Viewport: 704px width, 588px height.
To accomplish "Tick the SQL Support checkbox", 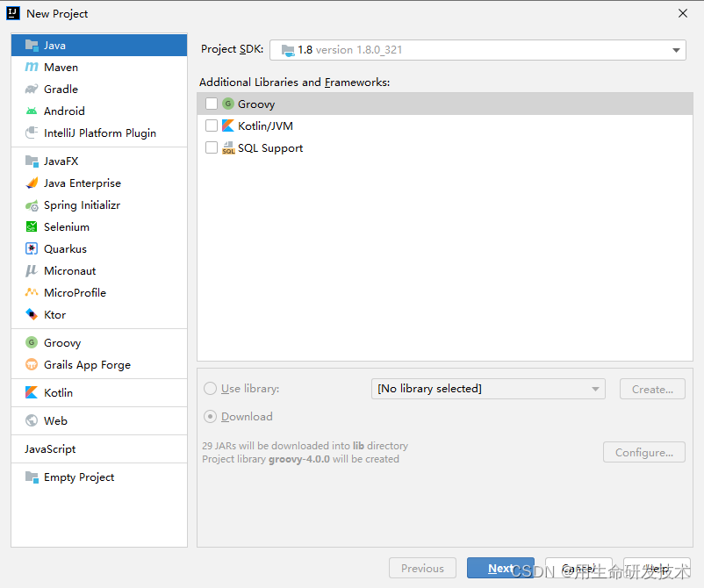I will click(x=212, y=147).
